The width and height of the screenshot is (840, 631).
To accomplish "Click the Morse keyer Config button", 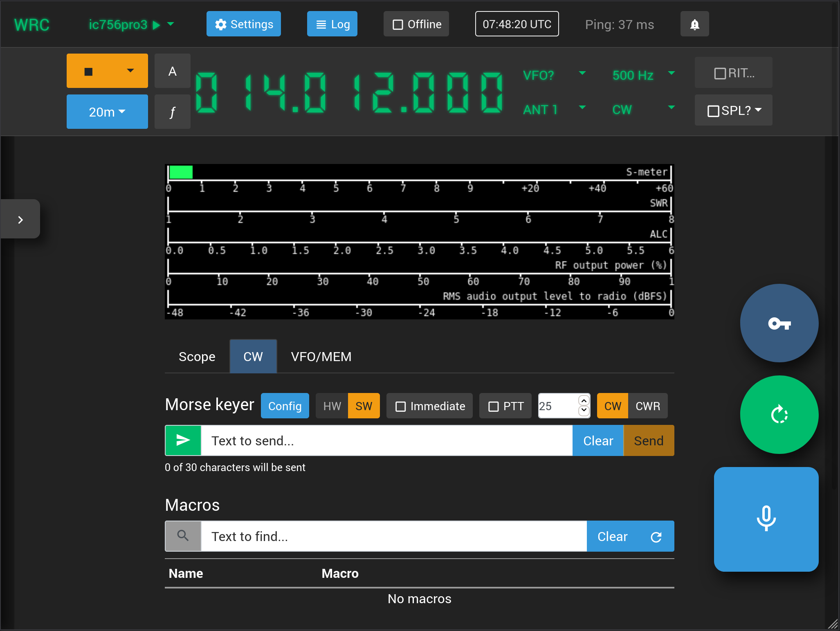I will (x=285, y=406).
